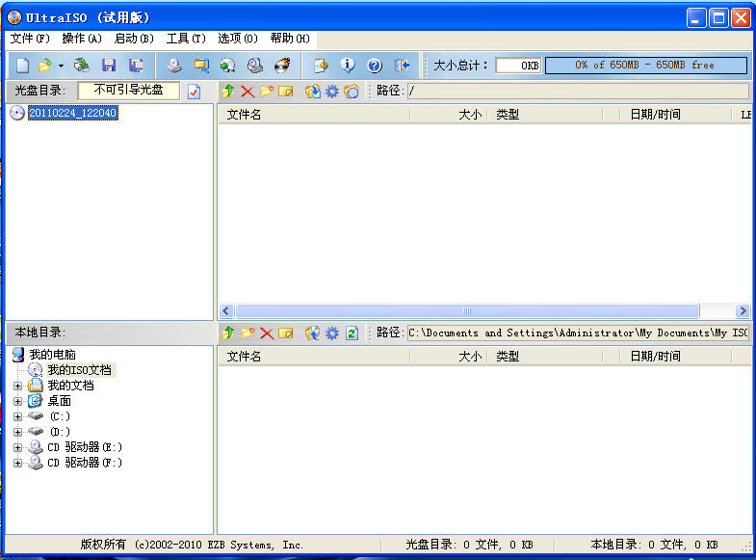This screenshot has height=560, width=756.
Task: Click the Refresh icon in local pane
Action: (x=352, y=333)
